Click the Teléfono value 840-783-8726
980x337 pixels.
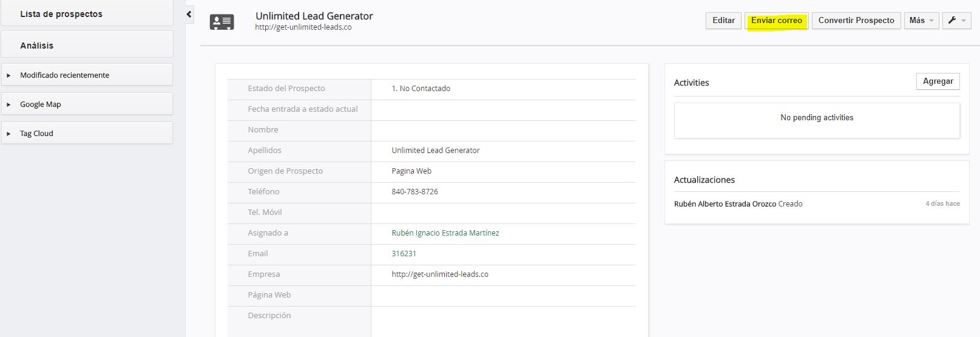414,192
